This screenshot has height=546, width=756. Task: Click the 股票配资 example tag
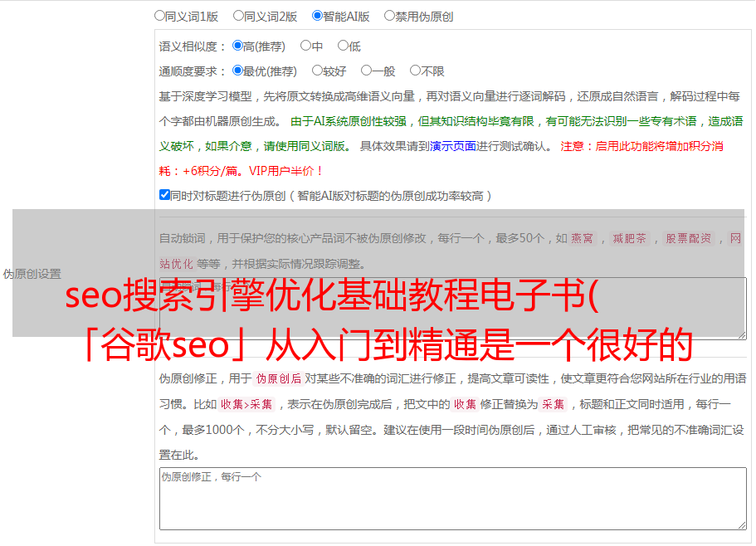pyautogui.click(x=688, y=238)
